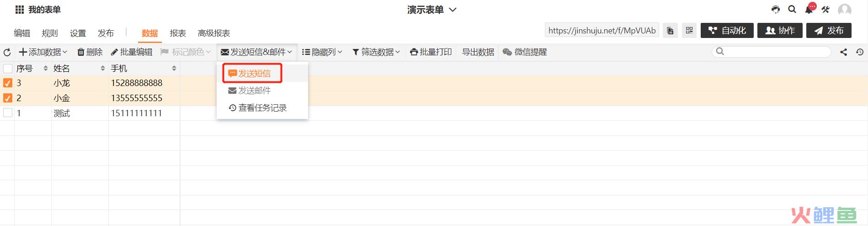Click the 协作 button
The width and height of the screenshot is (868, 226).
(780, 31)
